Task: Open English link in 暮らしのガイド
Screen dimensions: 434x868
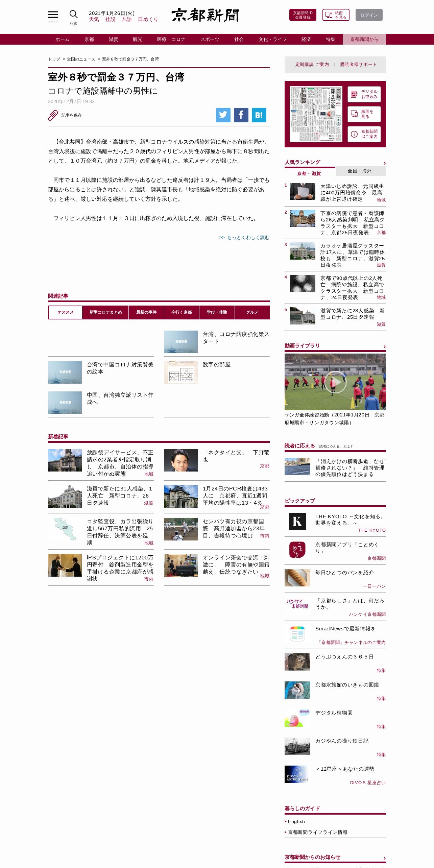Action: pyautogui.click(x=296, y=821)
